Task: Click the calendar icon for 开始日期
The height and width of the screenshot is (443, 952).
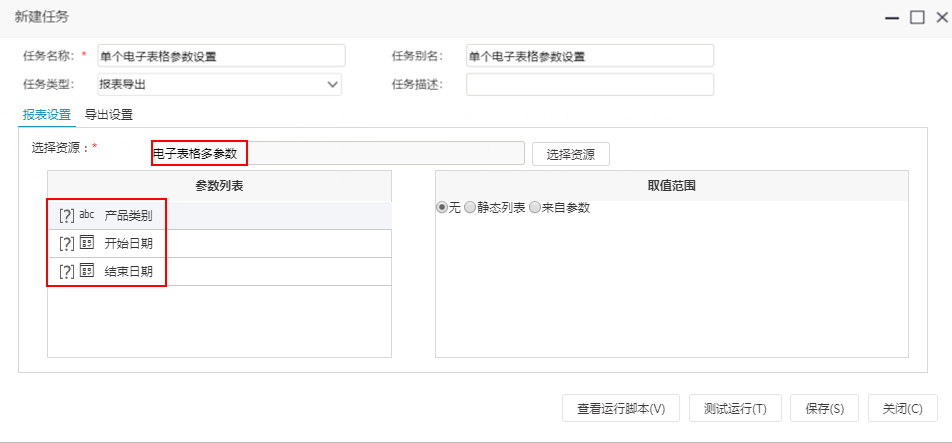Action: [x=87, y=243]
